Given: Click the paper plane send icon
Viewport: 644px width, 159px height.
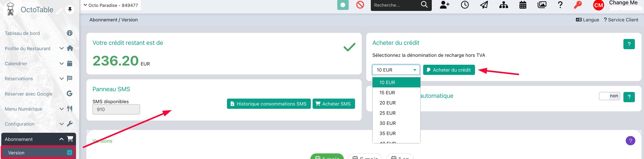Looking at the screenshot, I should [484, 5].
